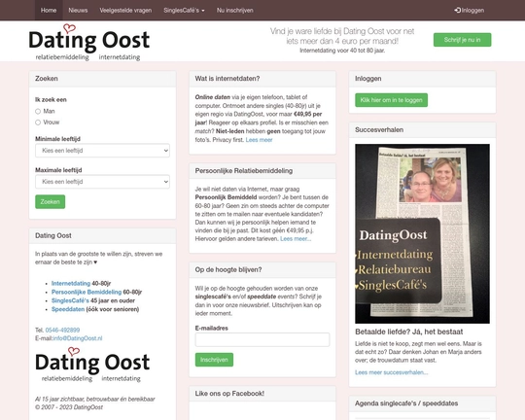Click the Zoeken panel heading
The image size is (525, 420).
pyautogui.click(x=47, y=79)
